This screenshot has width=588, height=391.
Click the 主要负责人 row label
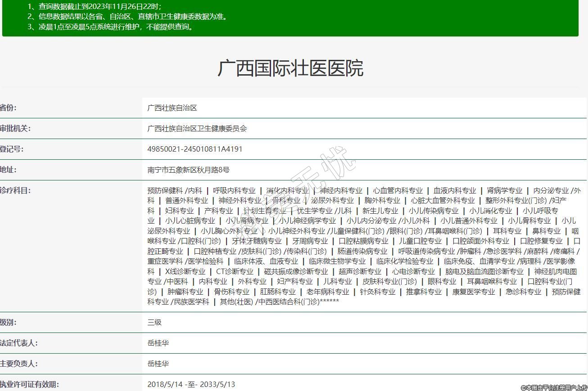coord(18,364)
